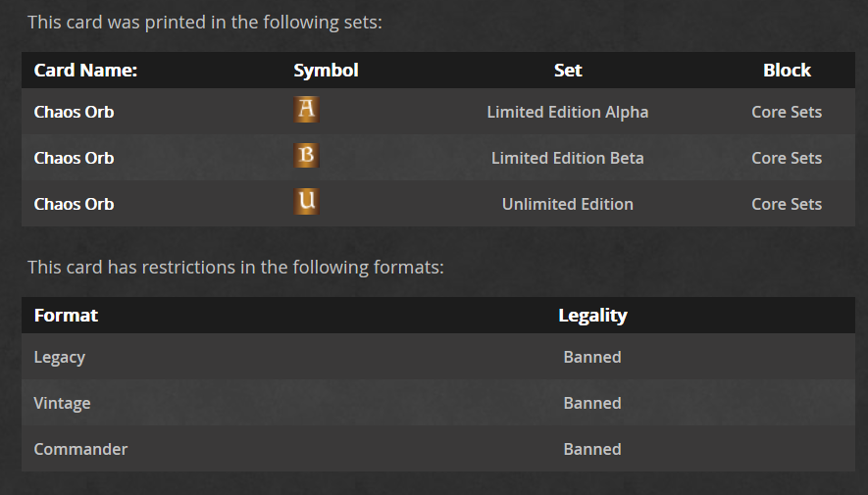Click the Legality column header
The width and height of the screenshot is (868, 495).
pos(592,316)
